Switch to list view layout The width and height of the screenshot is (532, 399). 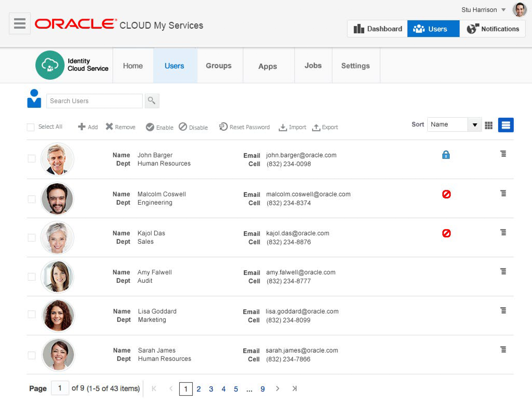506,125
